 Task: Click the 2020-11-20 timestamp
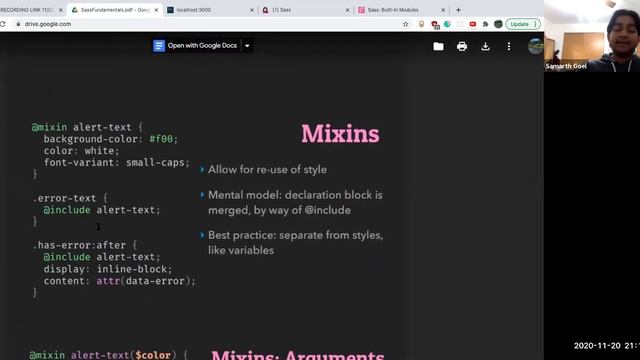tap(607, 346)
